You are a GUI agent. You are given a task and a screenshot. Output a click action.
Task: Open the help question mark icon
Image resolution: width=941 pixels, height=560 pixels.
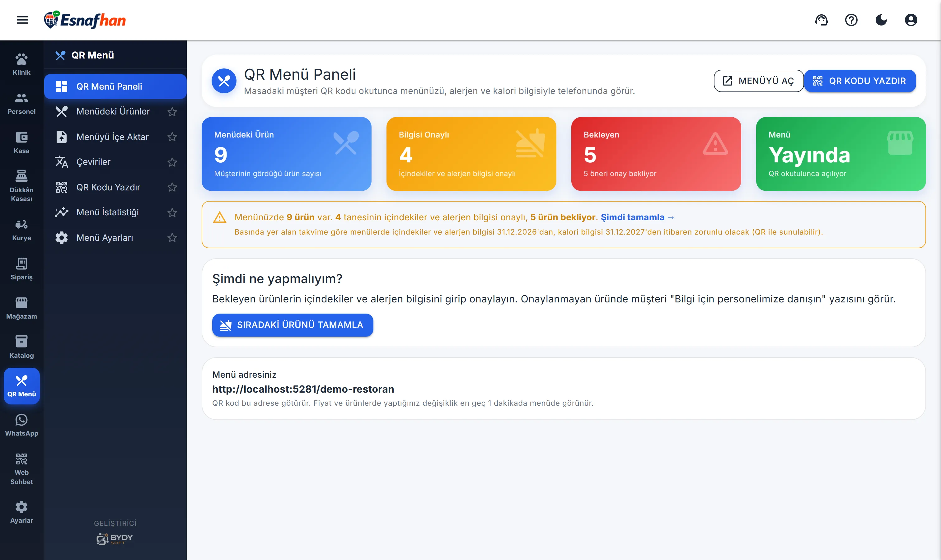(x=851, y=20)
